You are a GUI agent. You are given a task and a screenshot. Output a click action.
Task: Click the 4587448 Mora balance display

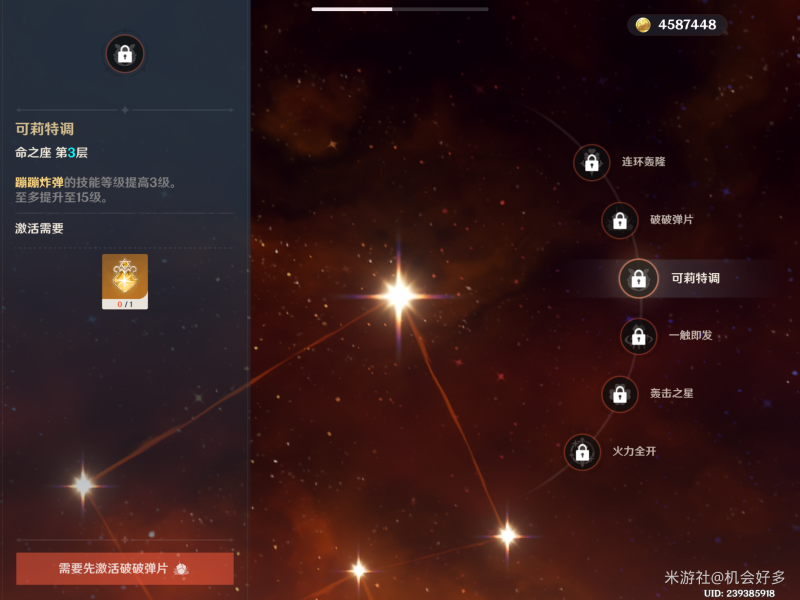click(677, 24)
